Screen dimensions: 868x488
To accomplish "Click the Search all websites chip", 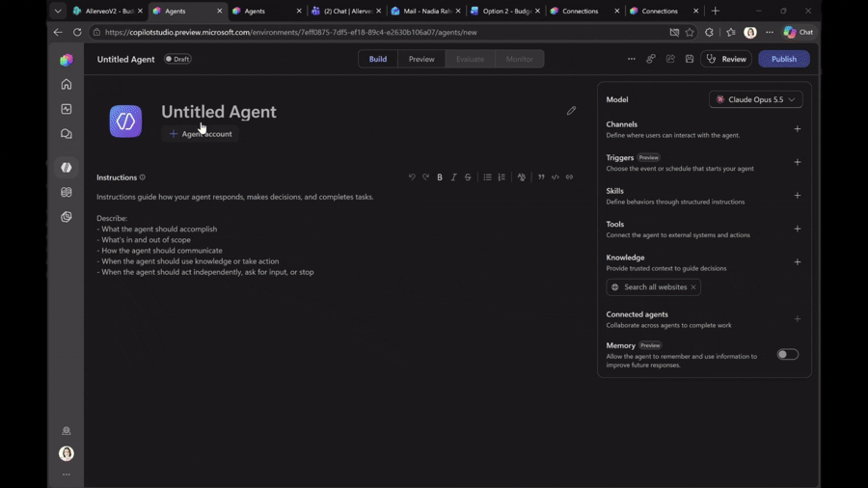I will [x=653, y=287].
